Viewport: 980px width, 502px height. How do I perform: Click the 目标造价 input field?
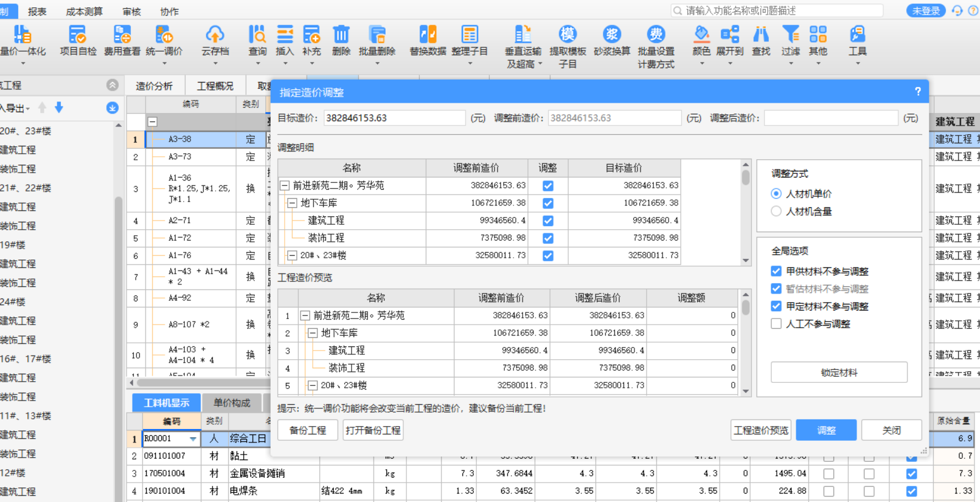(394, 118)
